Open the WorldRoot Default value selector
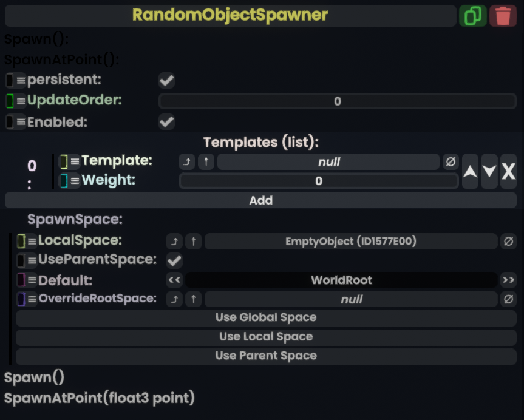This screenshot has width=524, height=420. (x=341, y=280)
